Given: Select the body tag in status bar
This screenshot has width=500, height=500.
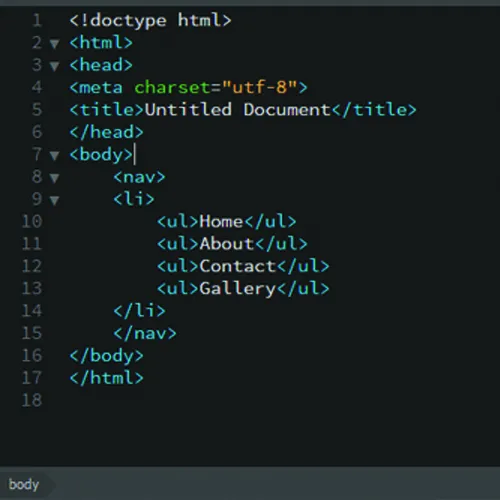Looking at the screenshot, I should [24, 484].
